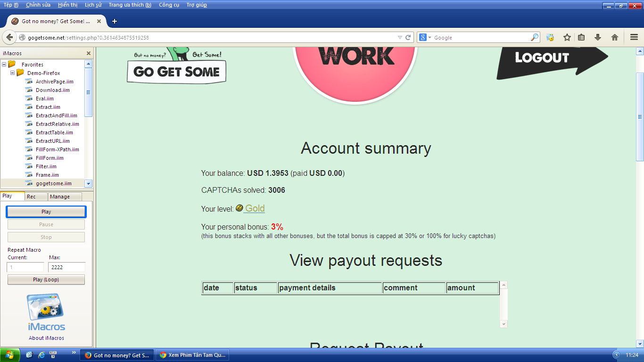Viewport: 644px width, 362px height.
Task: Select the Download.iim macro
Action: (53, 90)
